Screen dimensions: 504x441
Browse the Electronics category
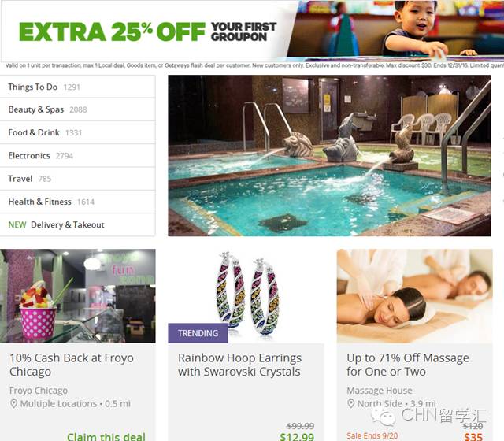pyautogui.click(x=77, y=156)
